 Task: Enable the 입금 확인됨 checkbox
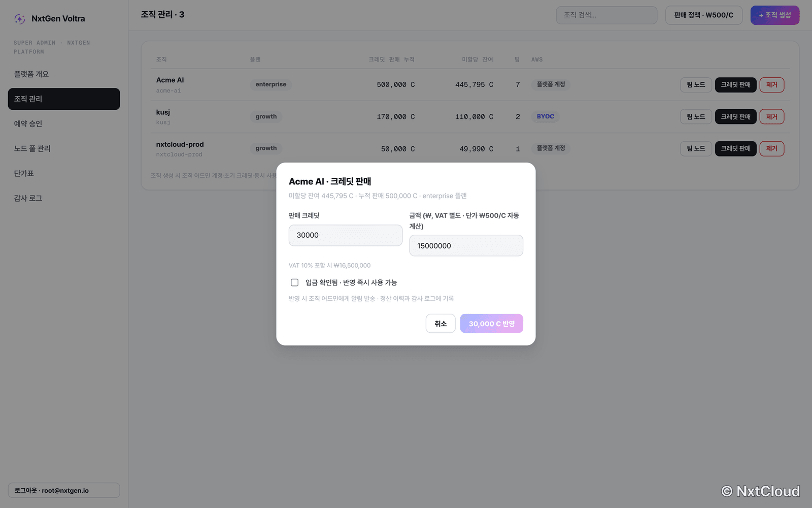pyautogui.click(x=294, y=282)
